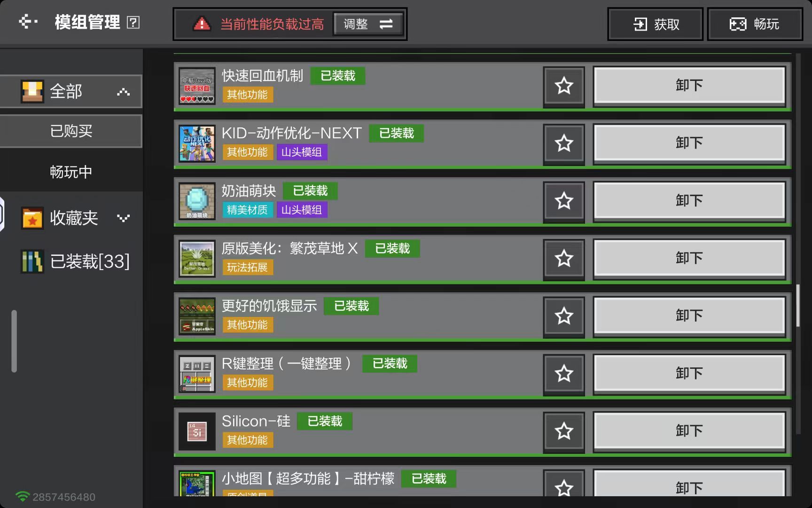The height and width of the screenshot is (508, 812).
Task: Click the 山头模组 tag on KID-动作优化-NEXT
Action: tap(302, 152)
